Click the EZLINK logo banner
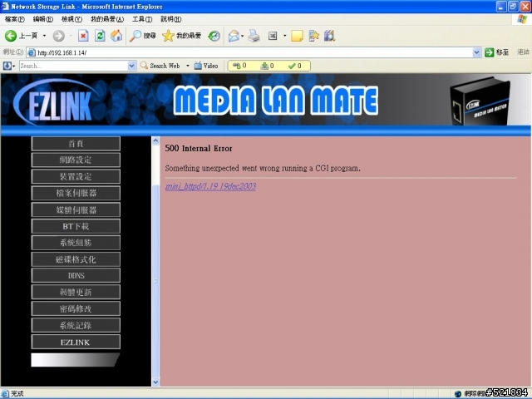The height and width of the screenshot is (399, 532). coord(56,102)
